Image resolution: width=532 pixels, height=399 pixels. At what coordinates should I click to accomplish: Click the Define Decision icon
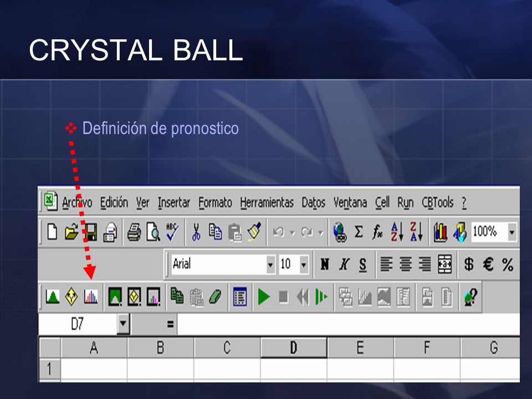click(71, 297)
